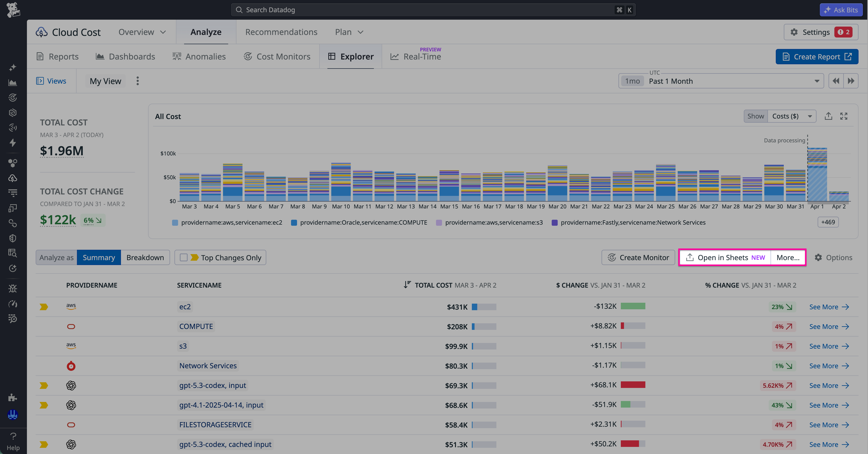Open the Monitors target icon in the sidebar
This screenshot has height=454, width=868.
[x=13, y=97]
